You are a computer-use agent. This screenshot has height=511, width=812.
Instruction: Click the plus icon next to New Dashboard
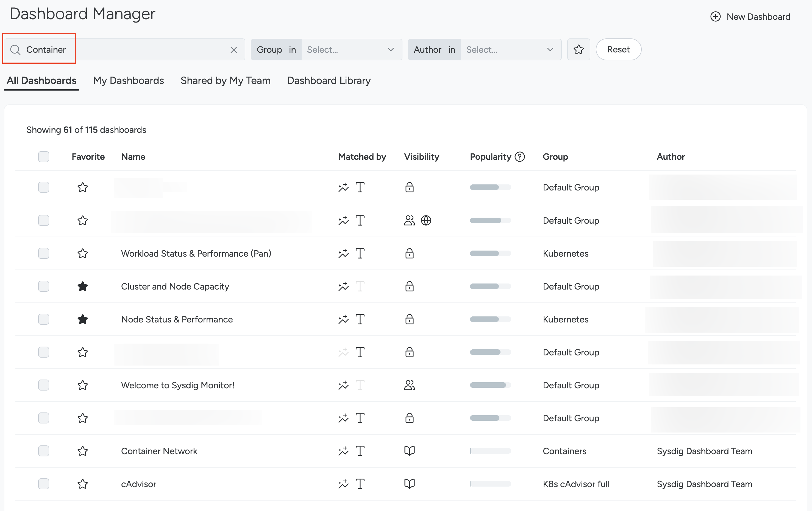coord(715,16)
